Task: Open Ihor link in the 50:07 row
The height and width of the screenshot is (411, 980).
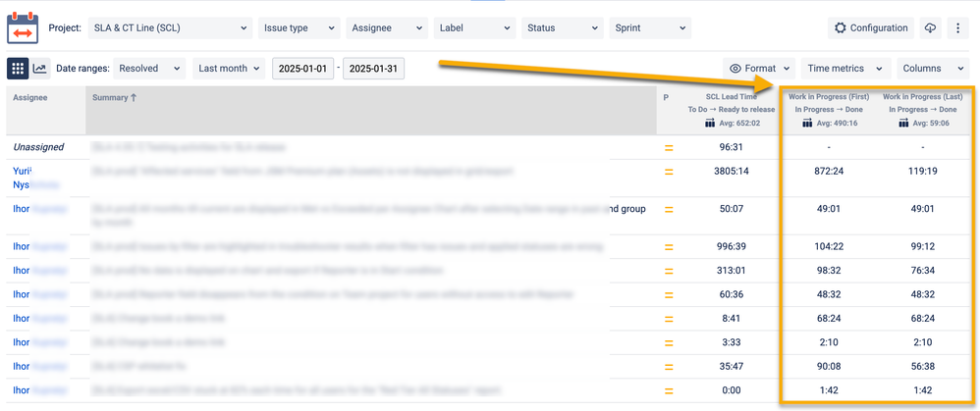Action: [22, 209]
